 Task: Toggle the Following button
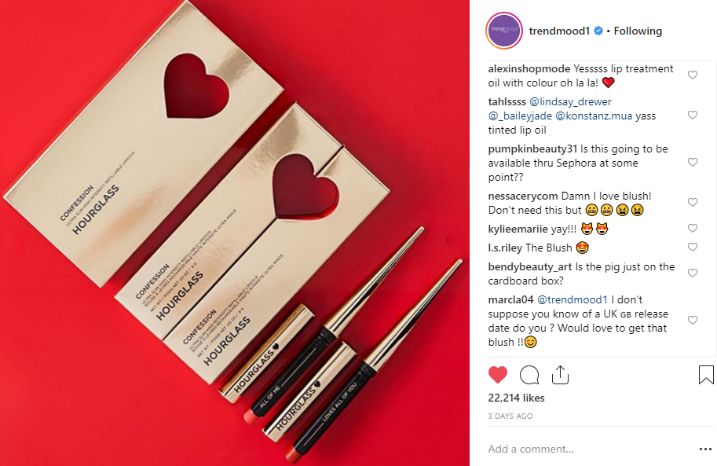[x=638, y=31]
